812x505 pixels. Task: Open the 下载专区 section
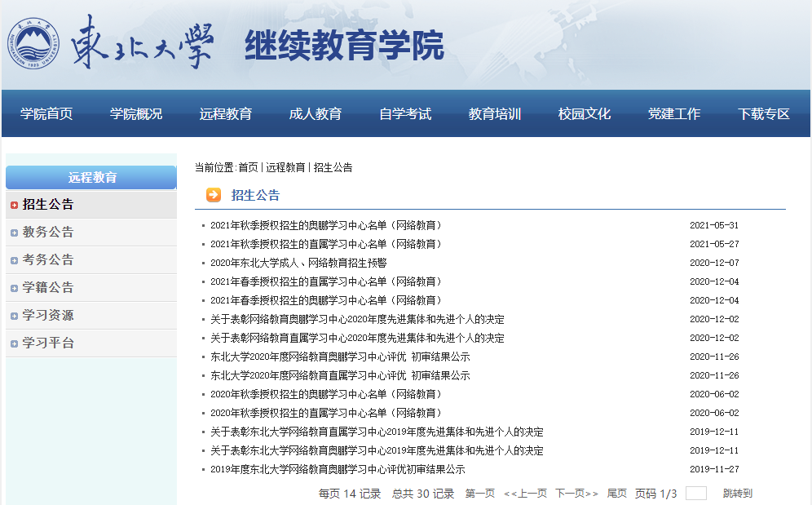tap(763, 114)
